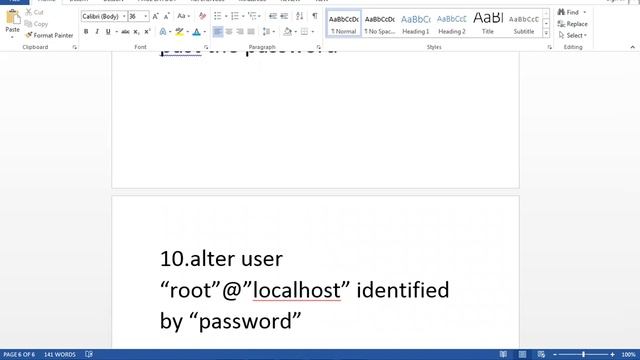
Task: Justify text alignment
Action: point(251,31)
